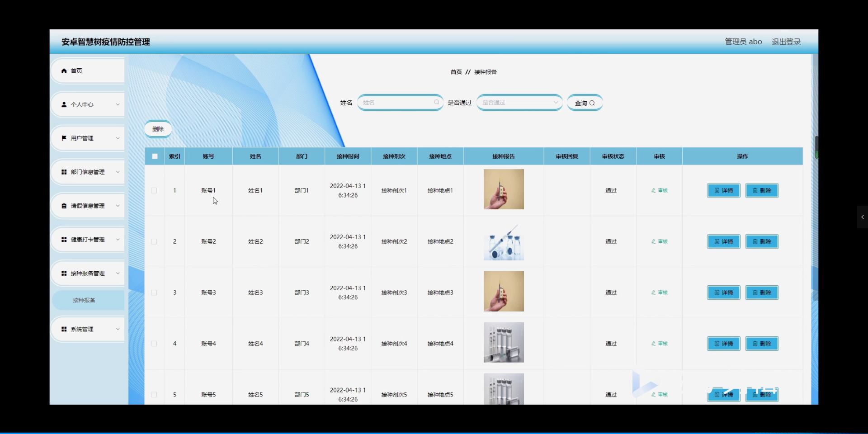Image resolution: width=868 pixels, height=434 pixels.
Task: Click the 用户管理 flag icon
Action: [x=64, y=138]
